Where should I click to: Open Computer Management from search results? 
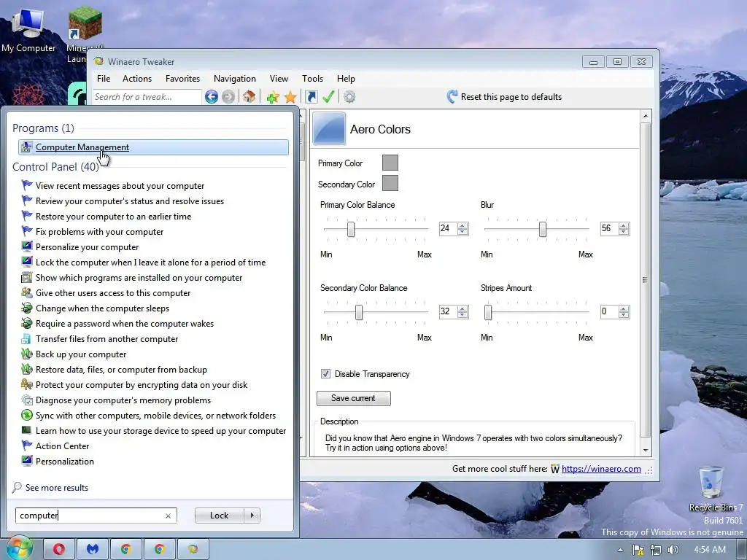pos(153,147)
